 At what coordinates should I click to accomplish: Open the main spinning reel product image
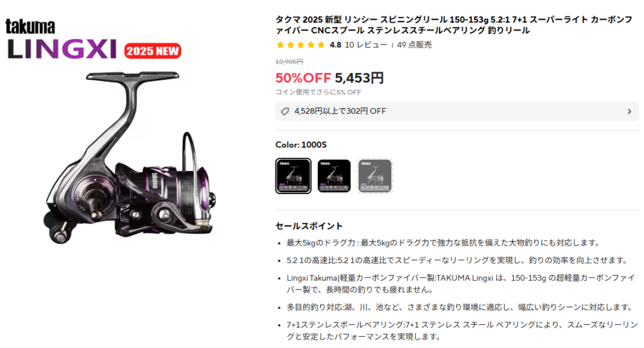[130, 157]
